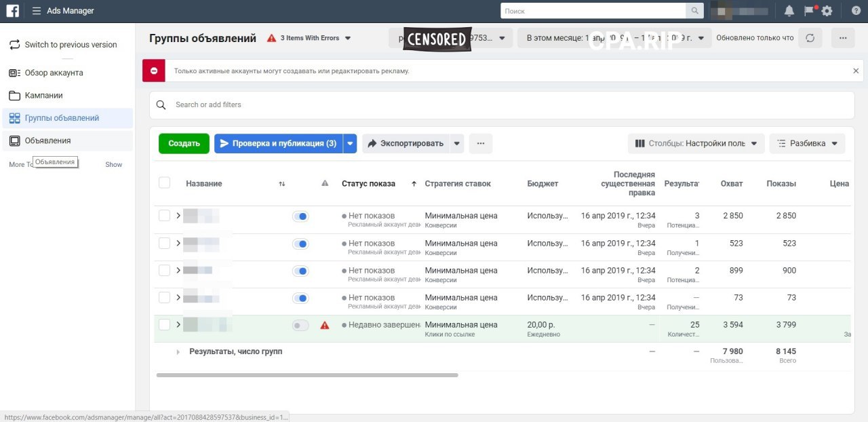Open the help question mark icon
Viewport: 868px width, 422px height.
pos(855,11)
